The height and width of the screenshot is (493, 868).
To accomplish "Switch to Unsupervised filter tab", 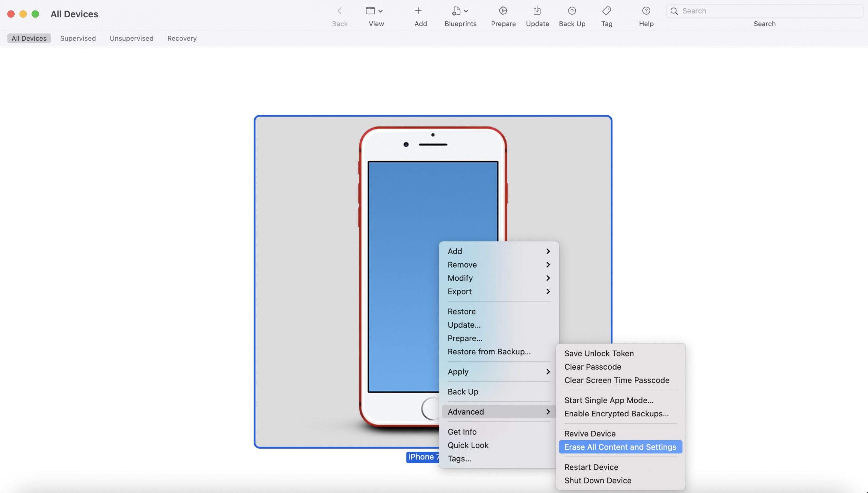I will pos(132,38).
